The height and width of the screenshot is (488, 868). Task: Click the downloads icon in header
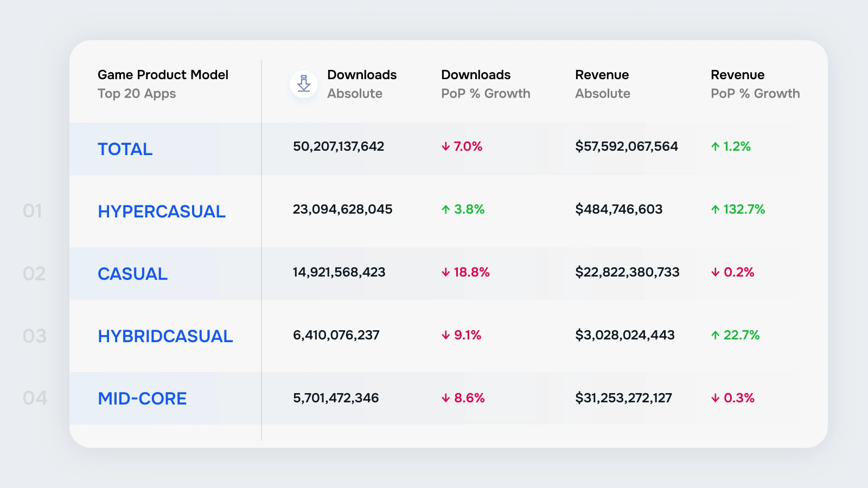click(x=304, y=84)
